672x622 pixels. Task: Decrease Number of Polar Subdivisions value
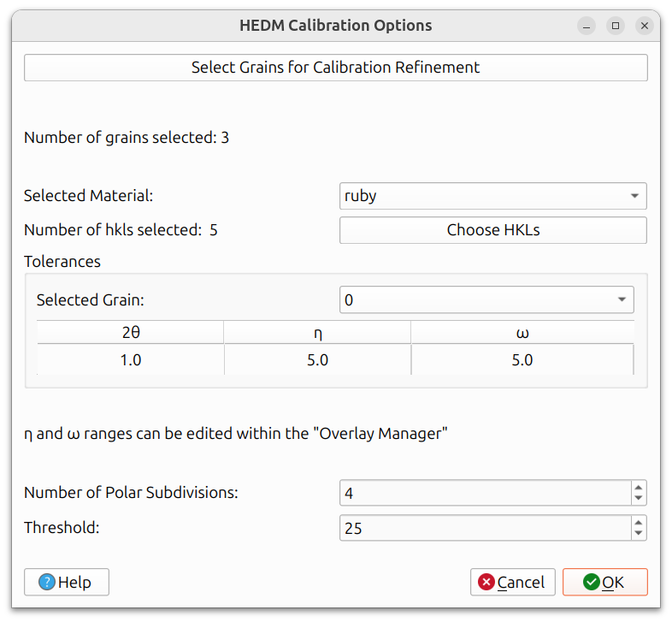[639, 499]
